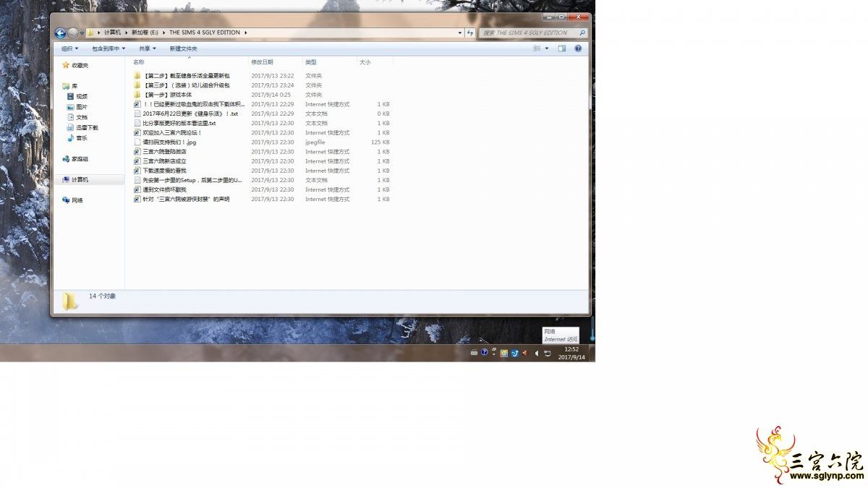868x488 pixels.
Task: Click the 收藏夹 favorites star icon
Action: [x=66, y=65]
